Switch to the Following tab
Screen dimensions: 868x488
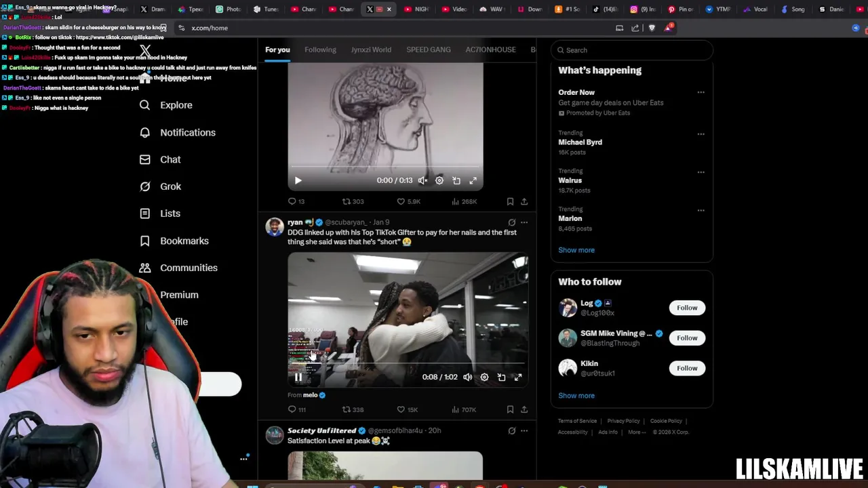320,49
